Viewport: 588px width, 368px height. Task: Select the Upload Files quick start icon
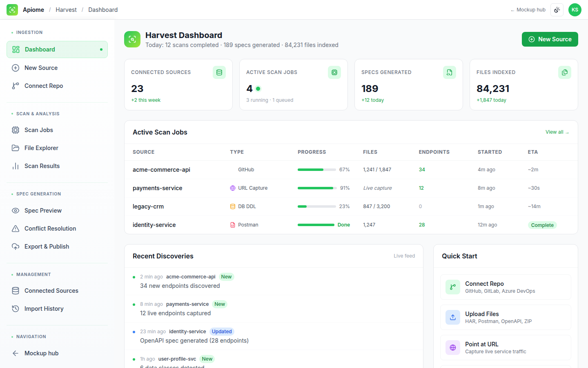(453, 317)
